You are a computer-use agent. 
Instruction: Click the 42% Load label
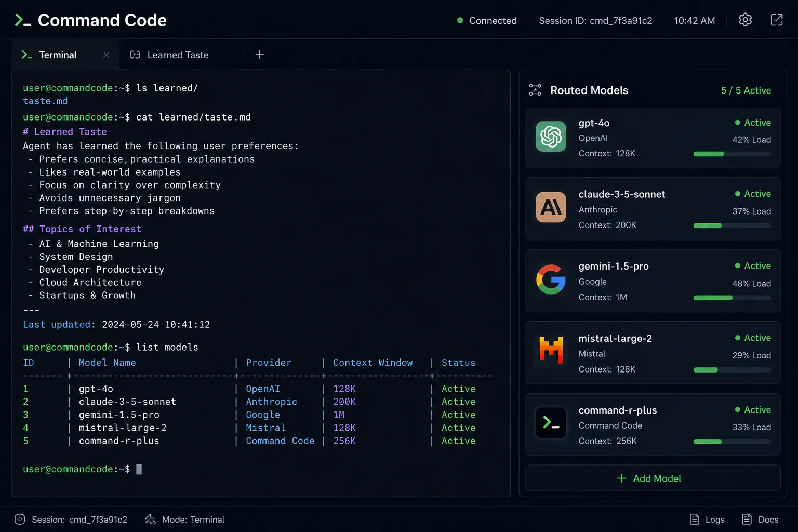752,140
